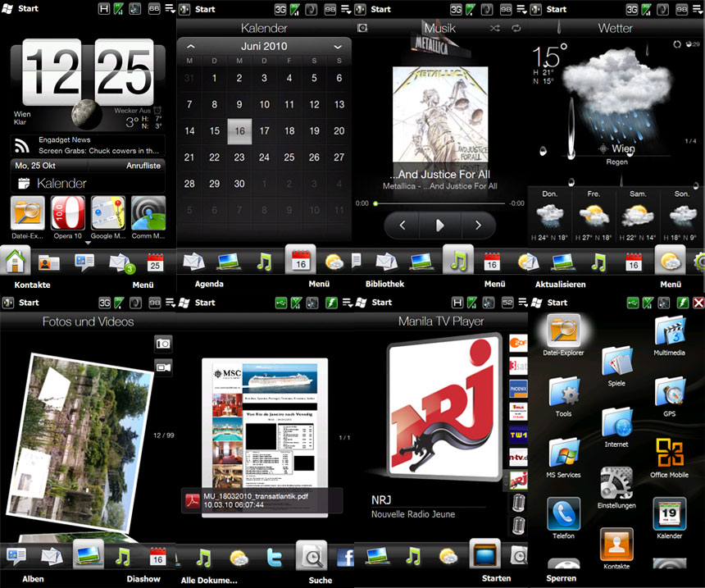This screenshot has width=705, height=588.
Task: Open camera icon in Fotos und Videos
Action: click(163, 344)
